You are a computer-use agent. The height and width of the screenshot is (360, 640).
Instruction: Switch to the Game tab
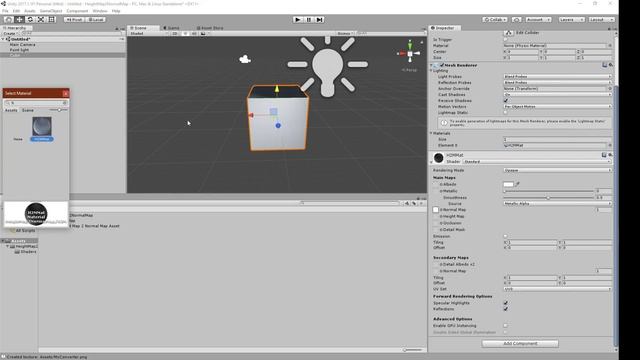click(172, 28)
